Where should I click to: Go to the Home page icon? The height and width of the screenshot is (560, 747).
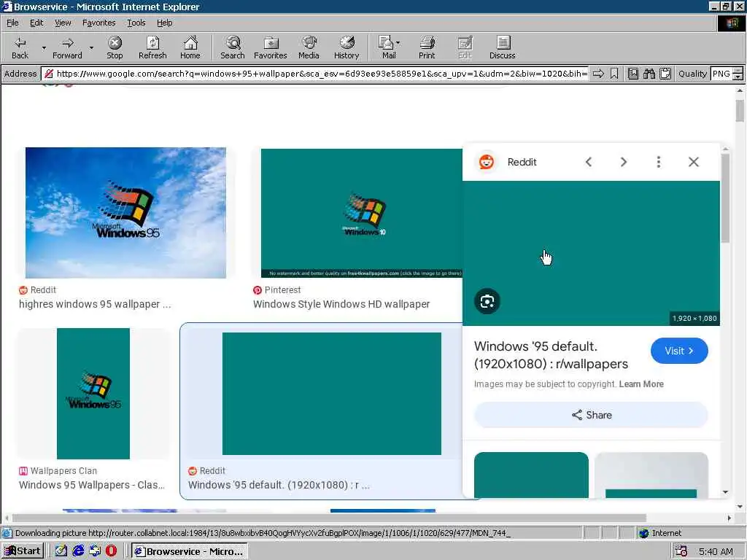(190, 47)
